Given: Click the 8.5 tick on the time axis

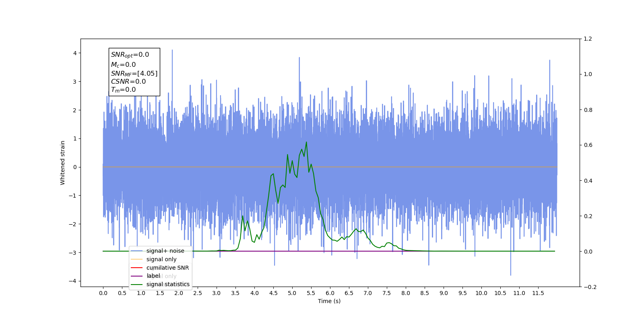Looking at the screenshot, I should (425, 293).
